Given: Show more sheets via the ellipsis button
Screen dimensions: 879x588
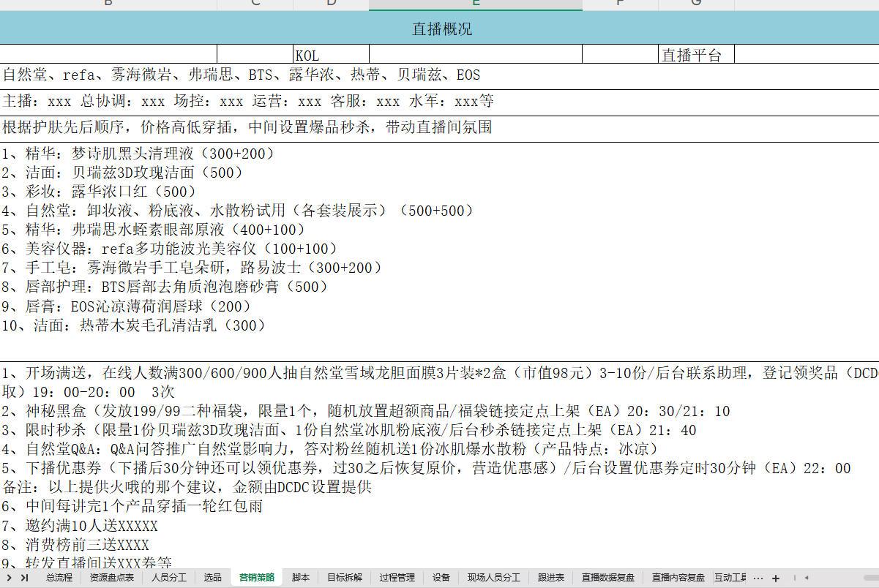Looking at the screenshot, I should tap(758, 578).
